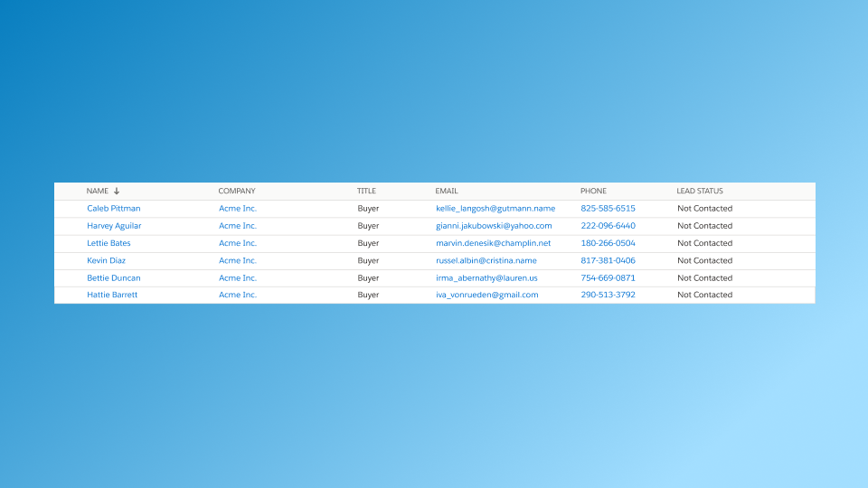Email kellie_langosh@gutmann.name
The width and height of the screenshot is (868, 488).
click(495, 209)
